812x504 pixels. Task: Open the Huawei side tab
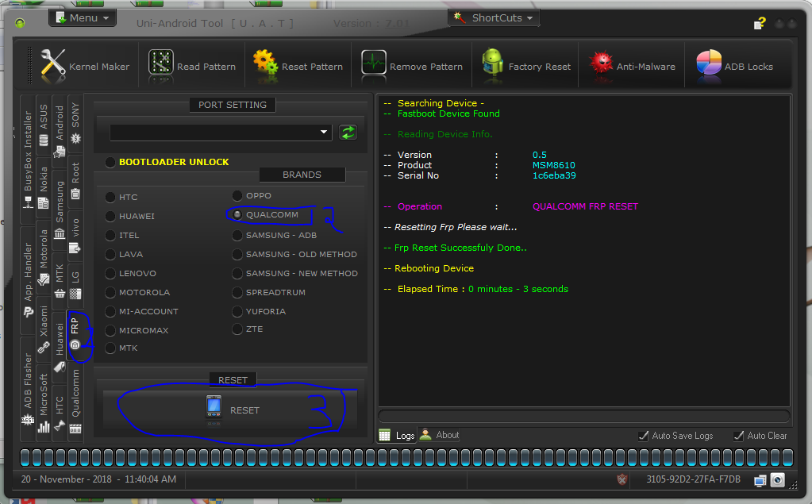(60, 346)
